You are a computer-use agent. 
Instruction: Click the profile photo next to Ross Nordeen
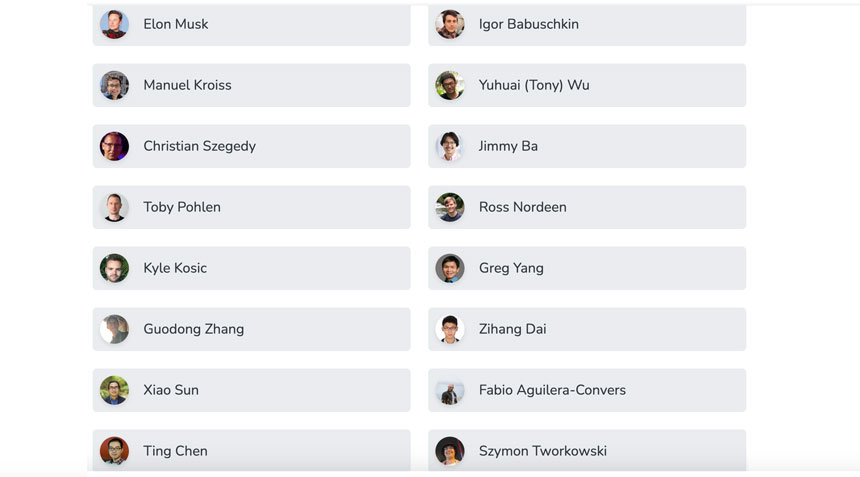[450, 207]
